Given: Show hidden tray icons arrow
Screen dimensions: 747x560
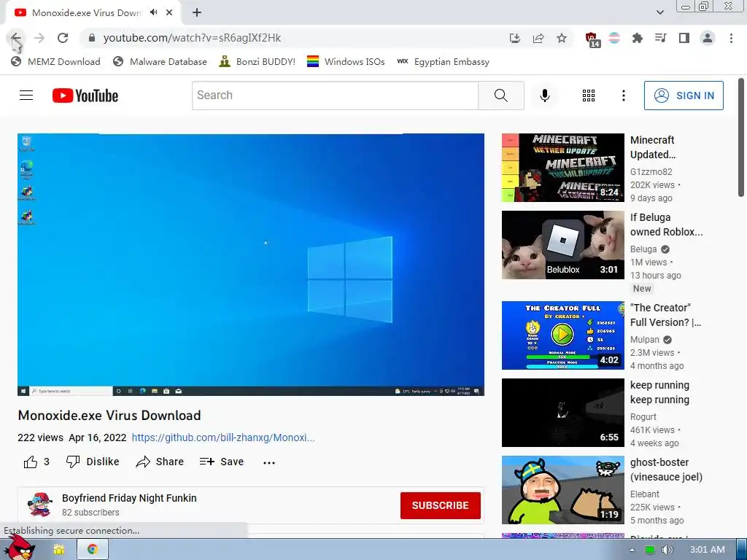Looking at the screenshot, I should 632,550.
